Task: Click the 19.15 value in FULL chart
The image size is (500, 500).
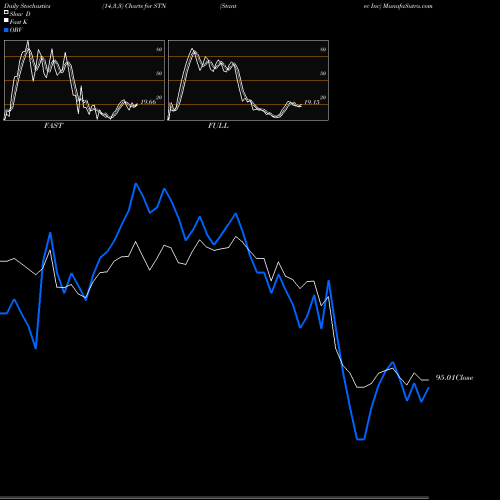Action: [x=312, y=102]
